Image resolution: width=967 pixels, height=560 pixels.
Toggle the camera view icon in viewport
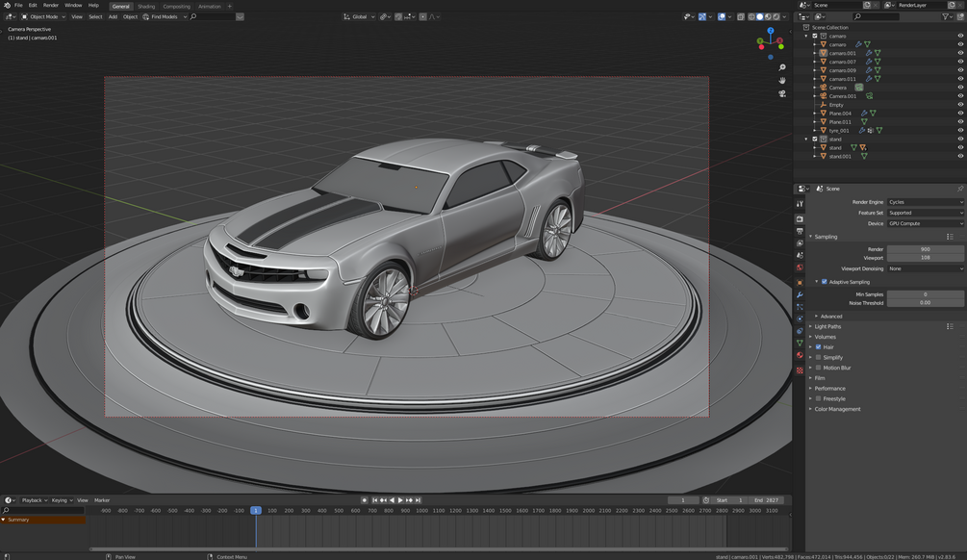click(782, 93)
